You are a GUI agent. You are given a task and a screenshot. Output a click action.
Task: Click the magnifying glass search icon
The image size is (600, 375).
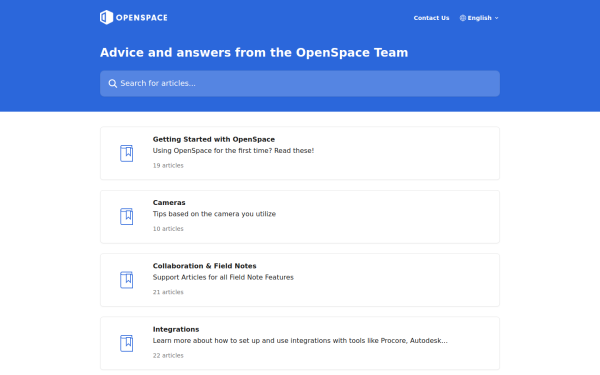[x=112, y=83]
